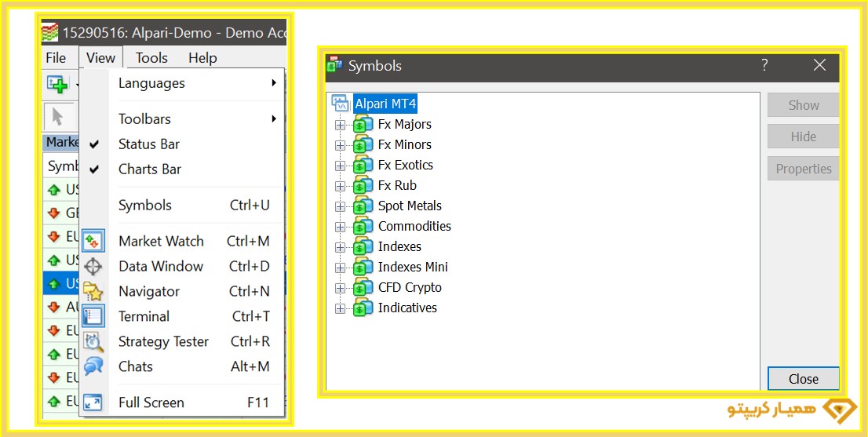Click the Hide button in Symbols dialog
The height and width of the screenshot is (437, 868).
pos(803,137)
